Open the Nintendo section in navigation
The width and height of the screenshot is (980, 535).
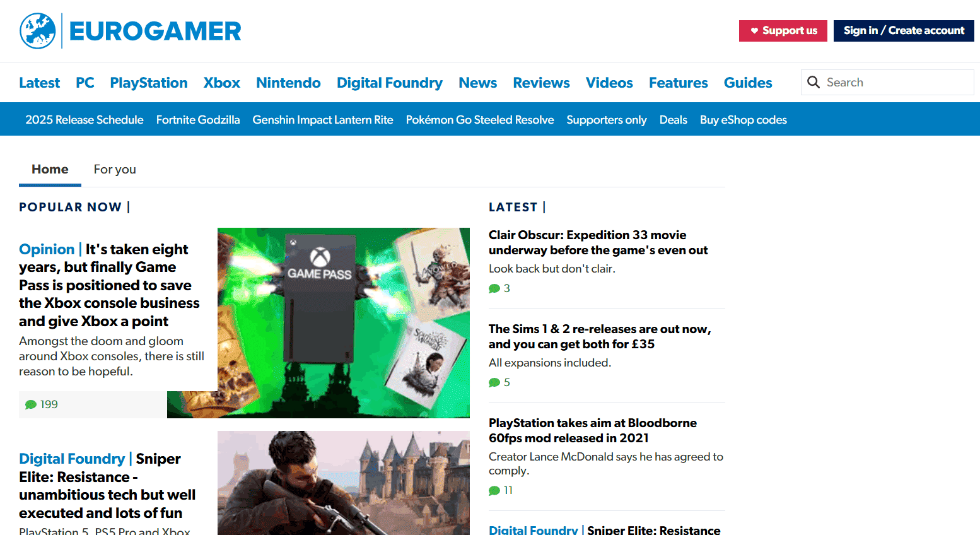click(x=288, y=83)
